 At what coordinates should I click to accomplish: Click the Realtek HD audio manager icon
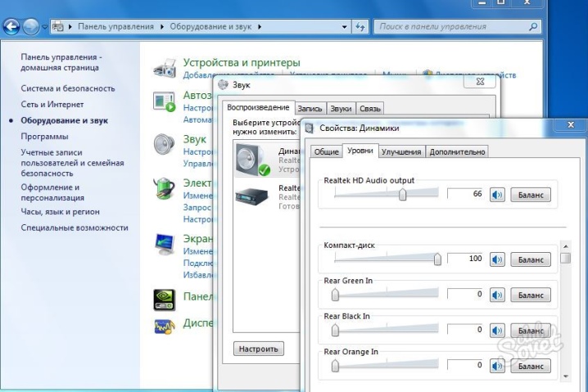(x=165, y=327)
